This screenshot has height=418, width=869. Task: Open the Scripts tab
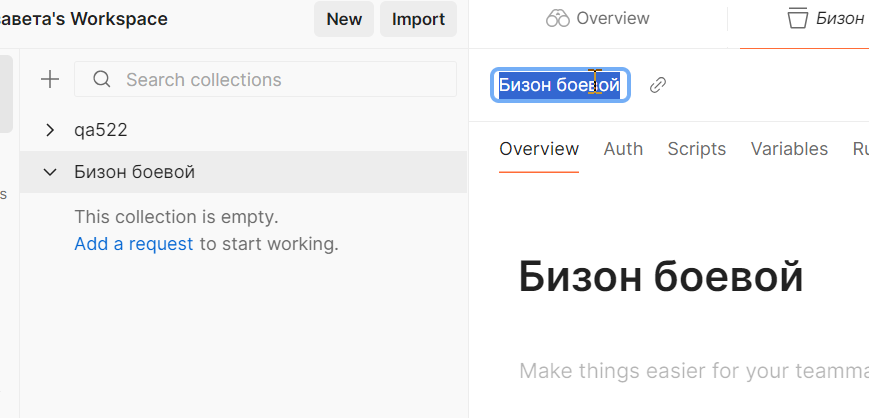pyautogui.click(x=696, y=149)
